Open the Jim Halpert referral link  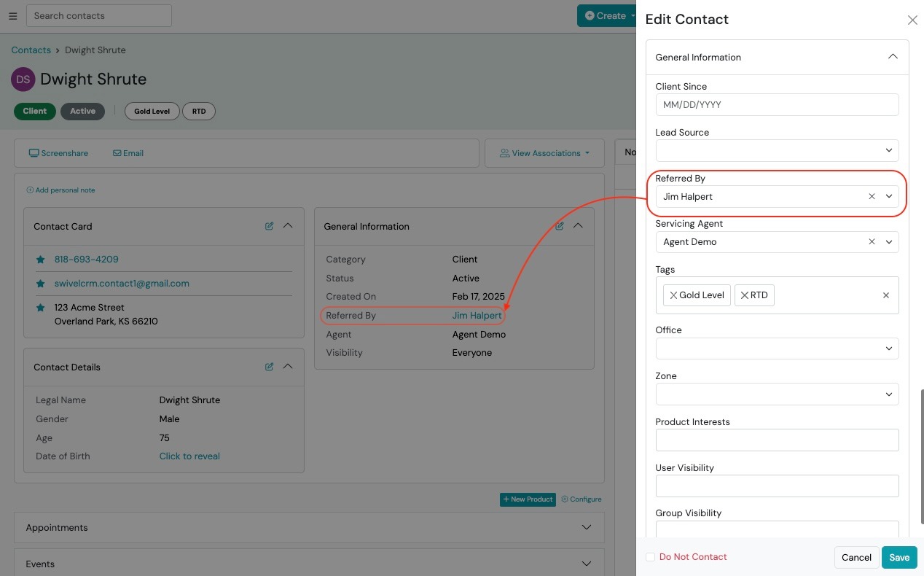click(477, 316)
